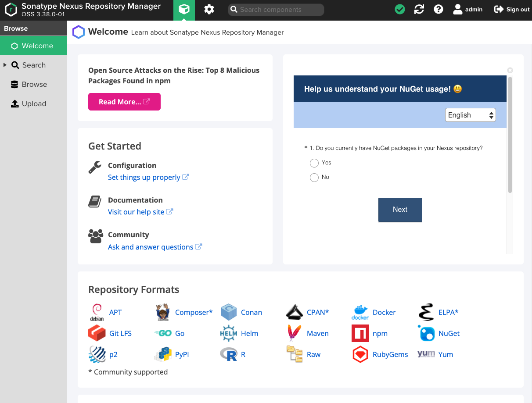Expand the Search tree arrow in sidebar
Screen dimensions: 532x403
tap(5, 65)
